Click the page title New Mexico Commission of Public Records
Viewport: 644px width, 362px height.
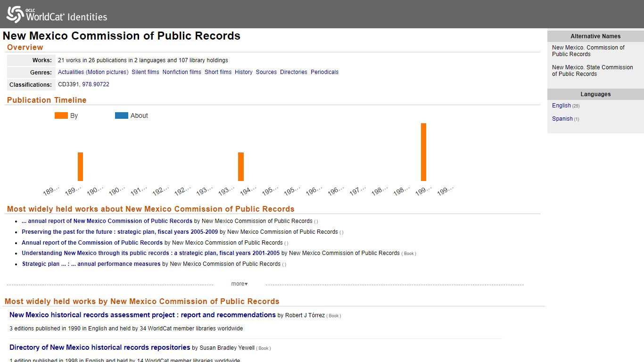click(122, 36)
